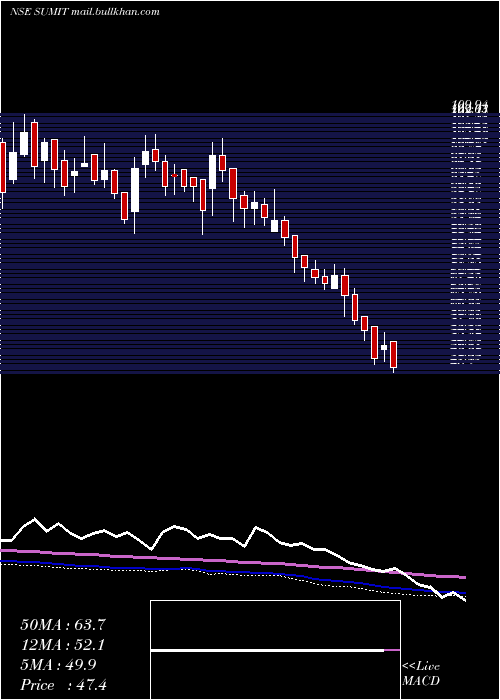The height and width of the screenshot is (700, 500).
Task: Click the NSE SUMIT mail.bullkhan.com title text
Action: 84,12
